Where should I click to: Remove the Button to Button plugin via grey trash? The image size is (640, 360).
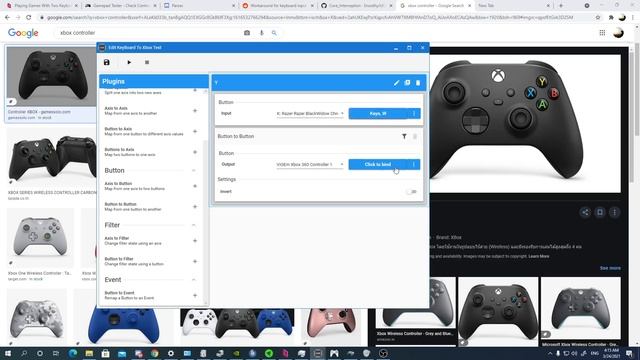pos(415,136)
